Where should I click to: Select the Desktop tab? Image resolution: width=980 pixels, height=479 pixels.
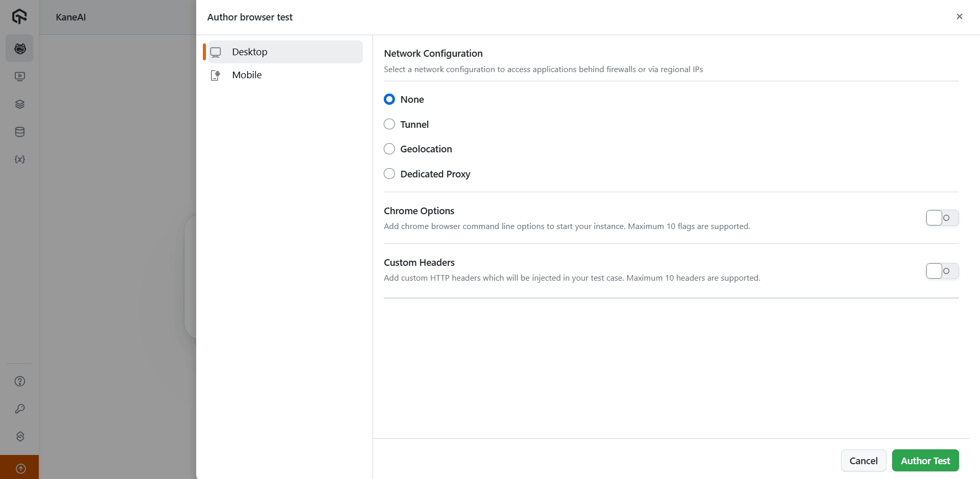pyautogui.click(x=250, y=52)
